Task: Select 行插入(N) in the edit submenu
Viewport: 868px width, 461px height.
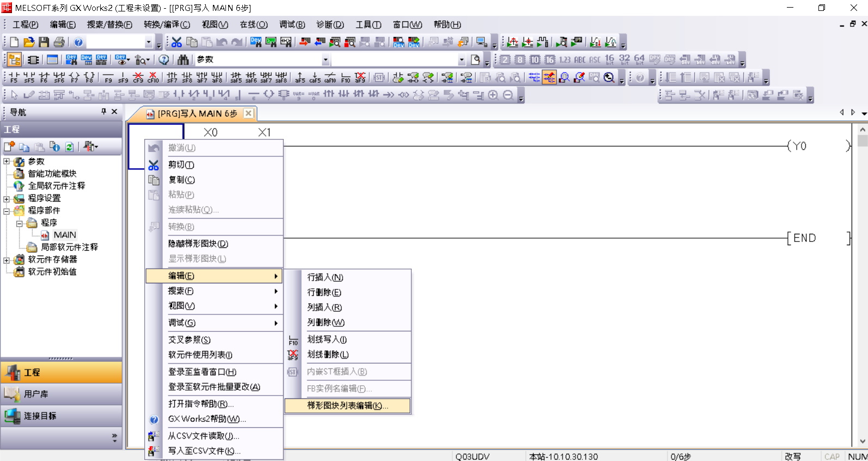Action: [325, 277]
